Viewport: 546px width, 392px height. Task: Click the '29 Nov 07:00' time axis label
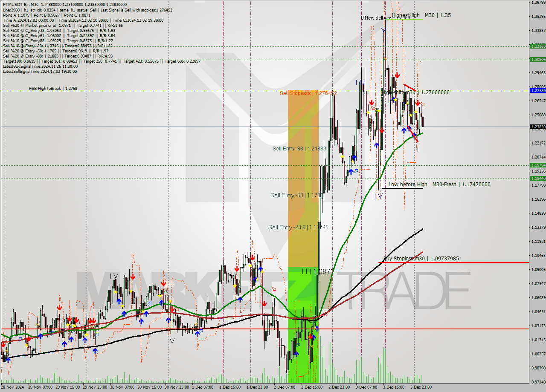(41, 387)
